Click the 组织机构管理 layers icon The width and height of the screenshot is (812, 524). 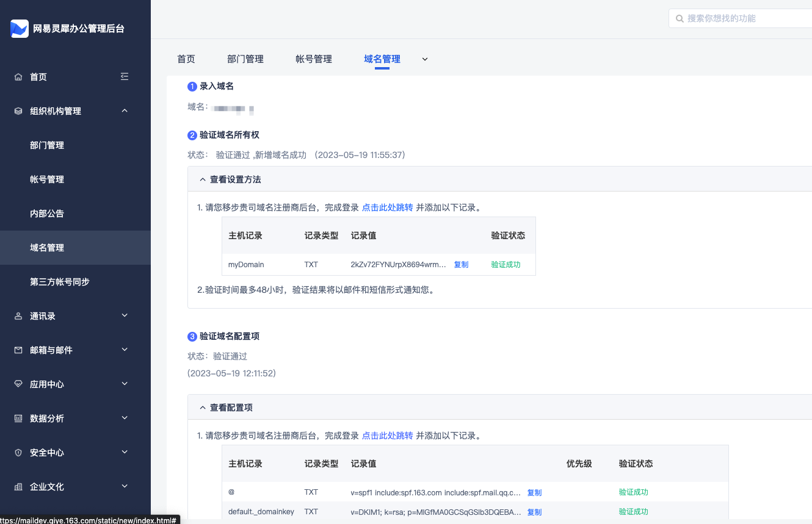(x=18, y=111)
